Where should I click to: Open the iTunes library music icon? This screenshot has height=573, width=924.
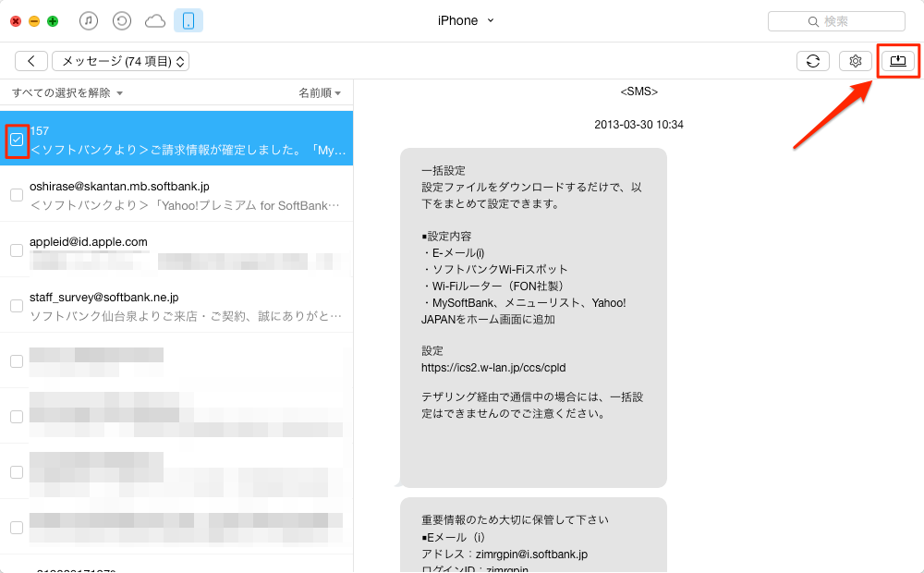tap(89, 21)
